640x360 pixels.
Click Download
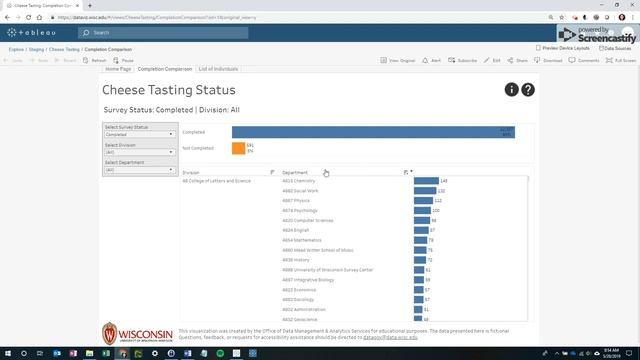pos(548,60)
